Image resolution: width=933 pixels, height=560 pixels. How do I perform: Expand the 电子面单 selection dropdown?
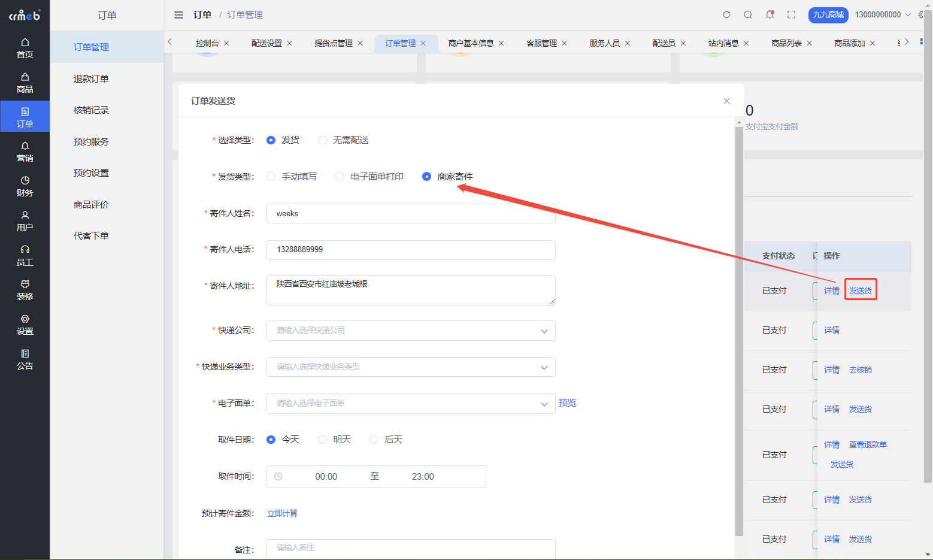tap(411, 404)
